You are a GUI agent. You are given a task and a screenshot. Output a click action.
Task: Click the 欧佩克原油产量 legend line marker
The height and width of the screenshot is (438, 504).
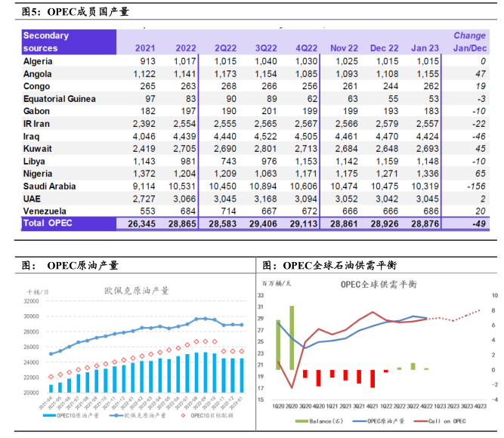(113, 415)
